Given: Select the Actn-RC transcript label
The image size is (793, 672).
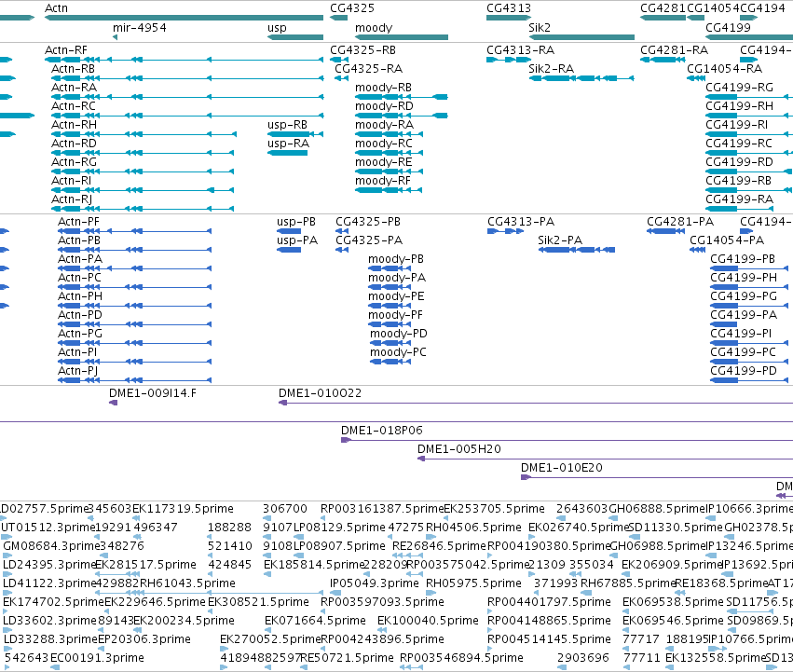Looking at the screenshot, I should (x=74, y=106).
